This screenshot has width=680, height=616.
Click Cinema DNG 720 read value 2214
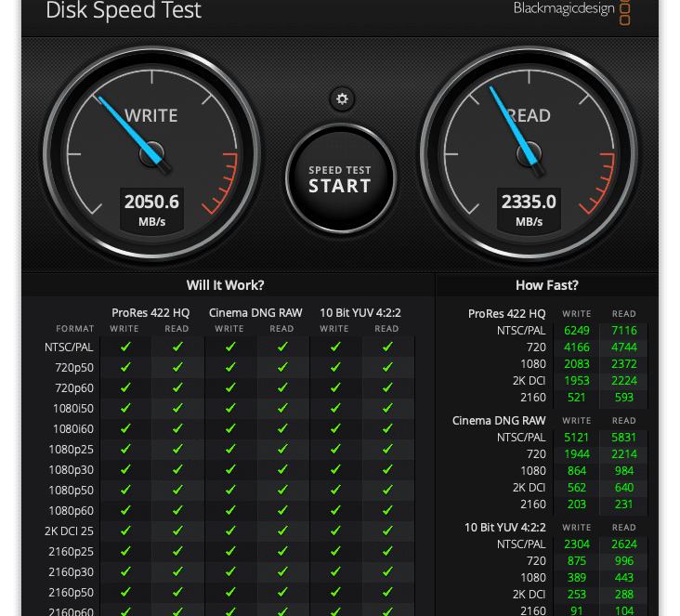point(624,454)
